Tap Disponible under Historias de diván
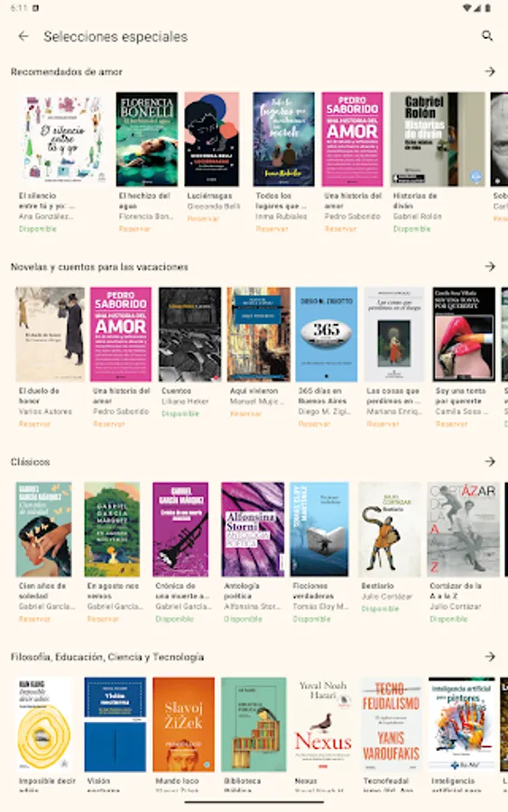Image resolution: width=508 pixels, height=812 pixels. tap(411, 228)
